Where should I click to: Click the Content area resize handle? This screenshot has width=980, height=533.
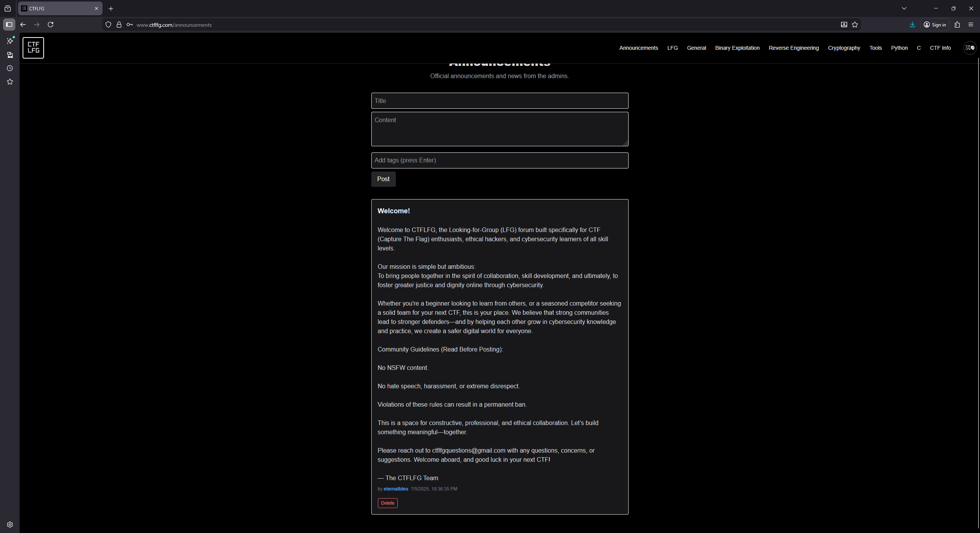point(625,143)
